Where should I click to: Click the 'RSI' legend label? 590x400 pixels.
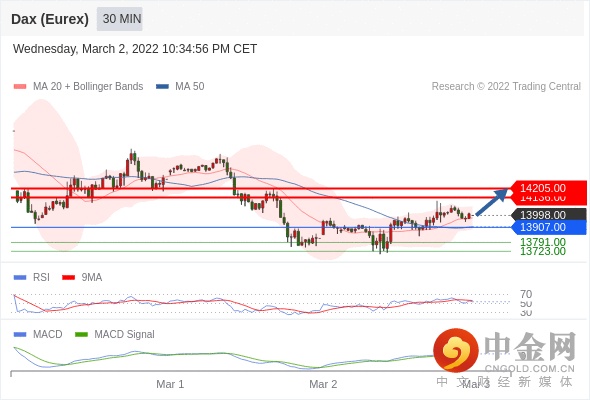41,278
